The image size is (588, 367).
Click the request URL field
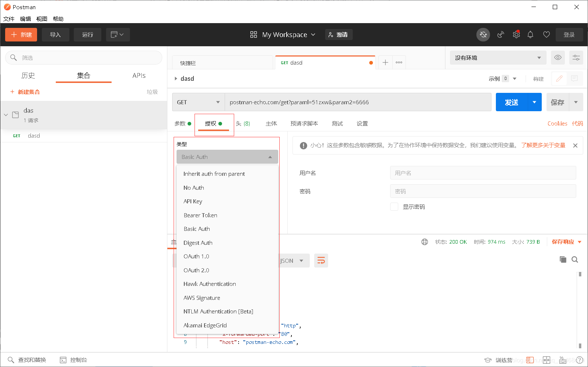358,102
